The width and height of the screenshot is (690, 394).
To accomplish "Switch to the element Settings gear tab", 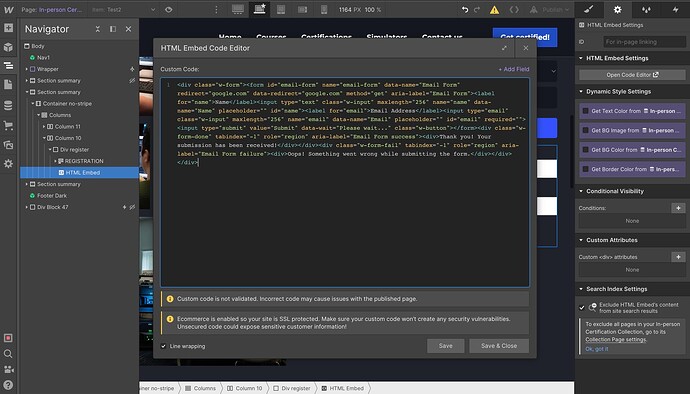I will pos(618,9).
